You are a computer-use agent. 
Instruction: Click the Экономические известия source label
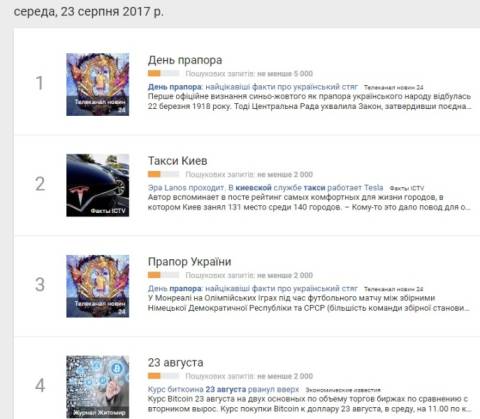point(343,390)
